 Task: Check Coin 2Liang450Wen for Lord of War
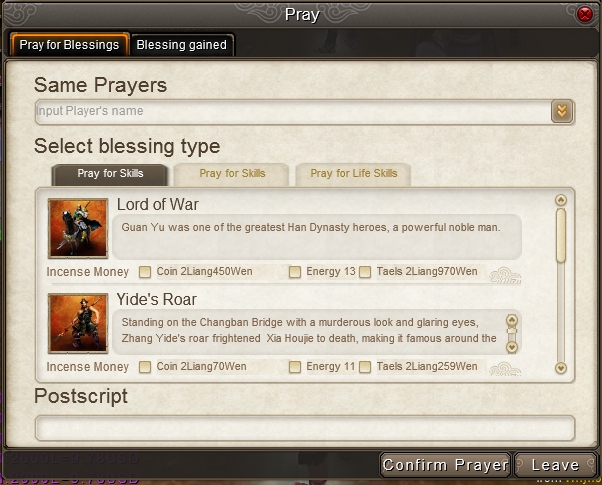coord(145,272)
